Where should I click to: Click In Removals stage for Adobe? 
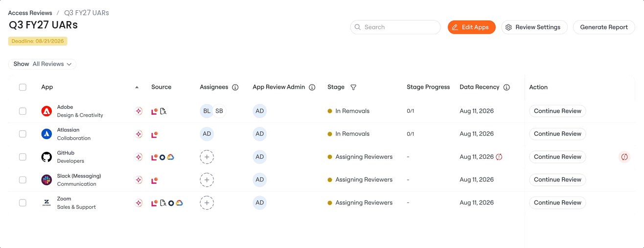(348, 111)
